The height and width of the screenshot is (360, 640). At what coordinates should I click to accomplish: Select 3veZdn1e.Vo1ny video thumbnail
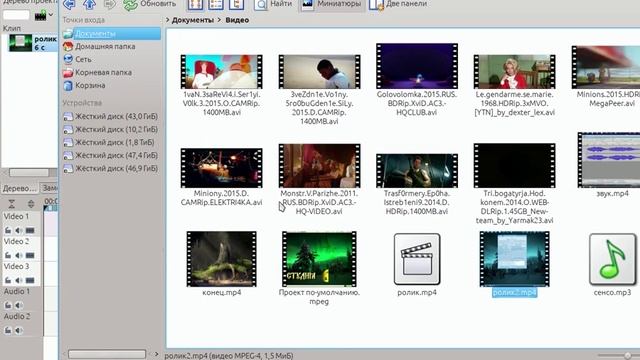319,72
